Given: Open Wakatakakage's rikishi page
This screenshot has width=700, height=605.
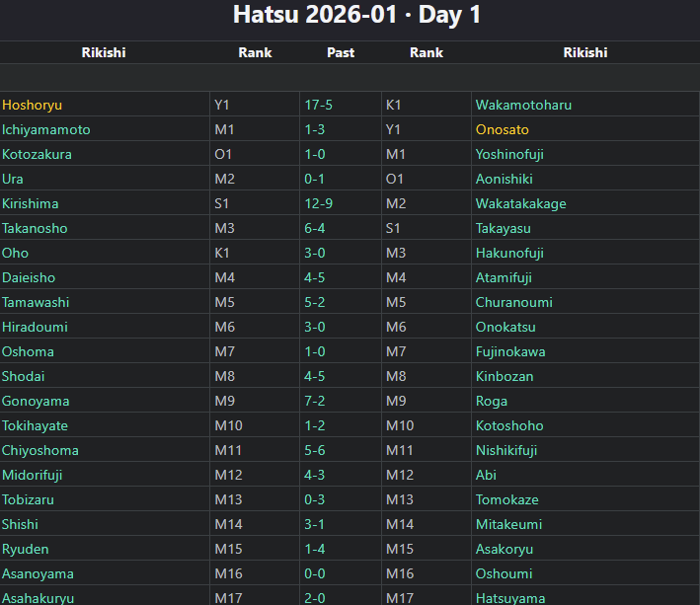Looking at the screenshot, I should (520, 203).
